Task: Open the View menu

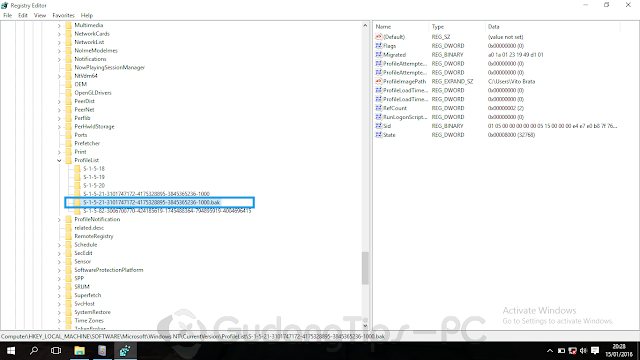Action: [40, 16]
